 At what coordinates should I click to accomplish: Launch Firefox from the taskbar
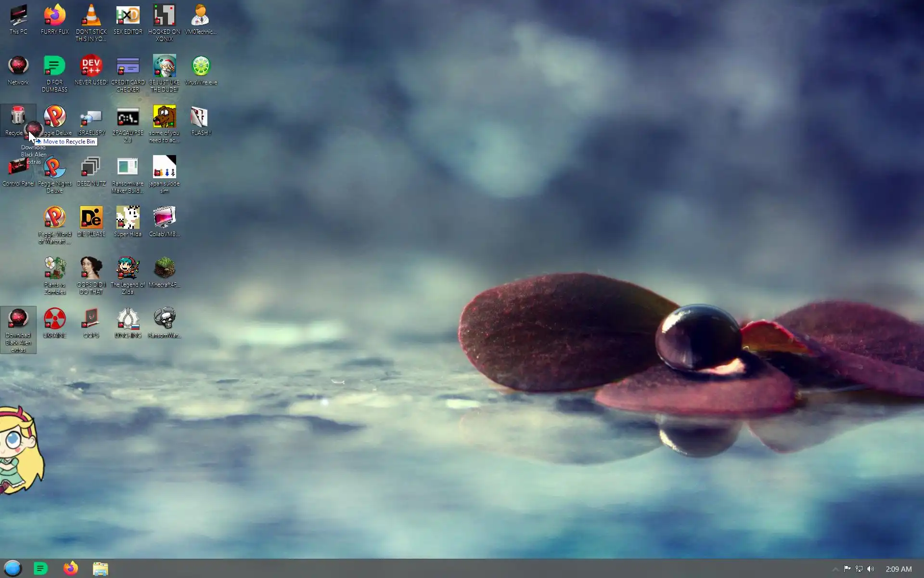(x=71, y=568)
